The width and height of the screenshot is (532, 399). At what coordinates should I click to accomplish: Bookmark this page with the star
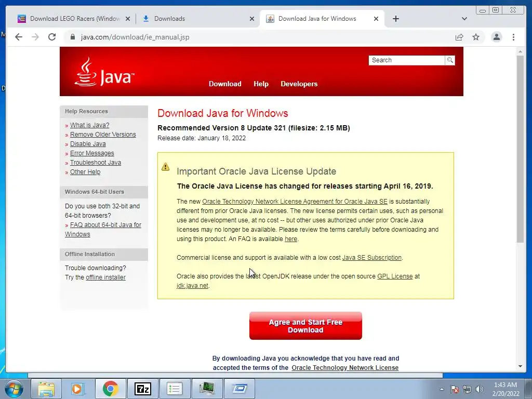(476, 37)
